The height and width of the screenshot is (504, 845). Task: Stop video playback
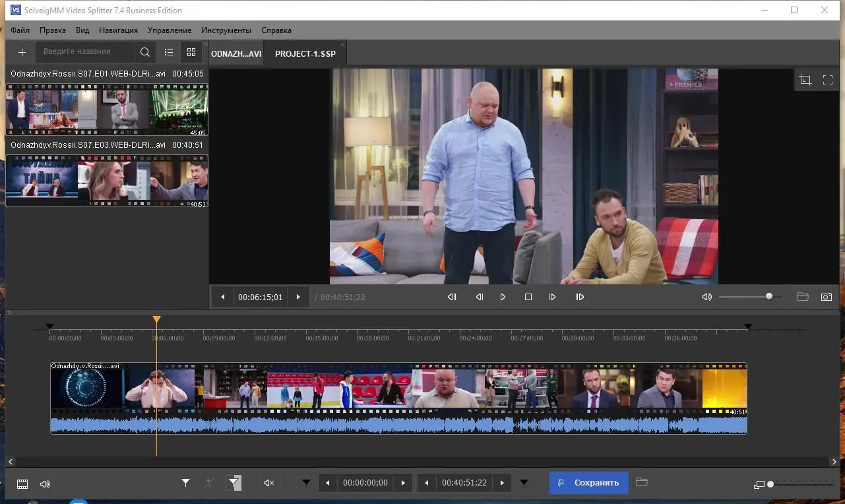pos(528,298)
